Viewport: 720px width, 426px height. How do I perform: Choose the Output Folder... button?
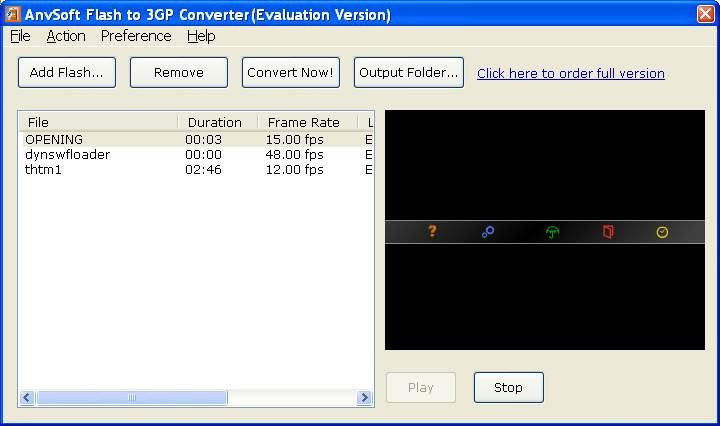tap(409, 73)
